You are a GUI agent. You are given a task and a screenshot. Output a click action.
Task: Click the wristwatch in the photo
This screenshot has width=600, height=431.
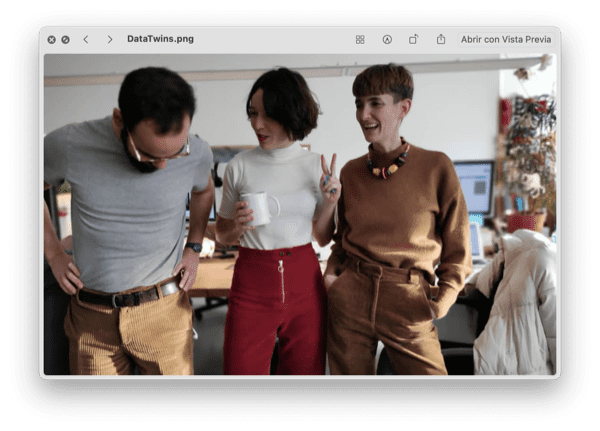[194, 247]
